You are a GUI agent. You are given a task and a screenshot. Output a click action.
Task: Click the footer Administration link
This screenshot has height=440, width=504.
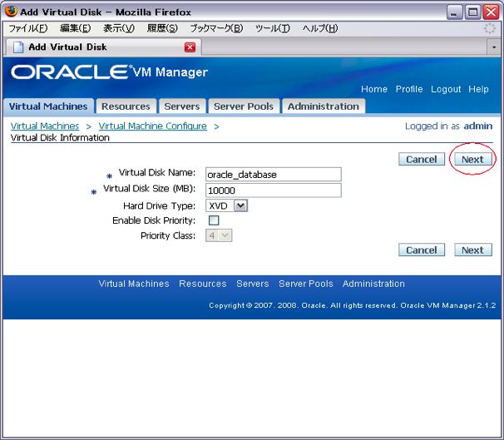(x=373, y=284)
